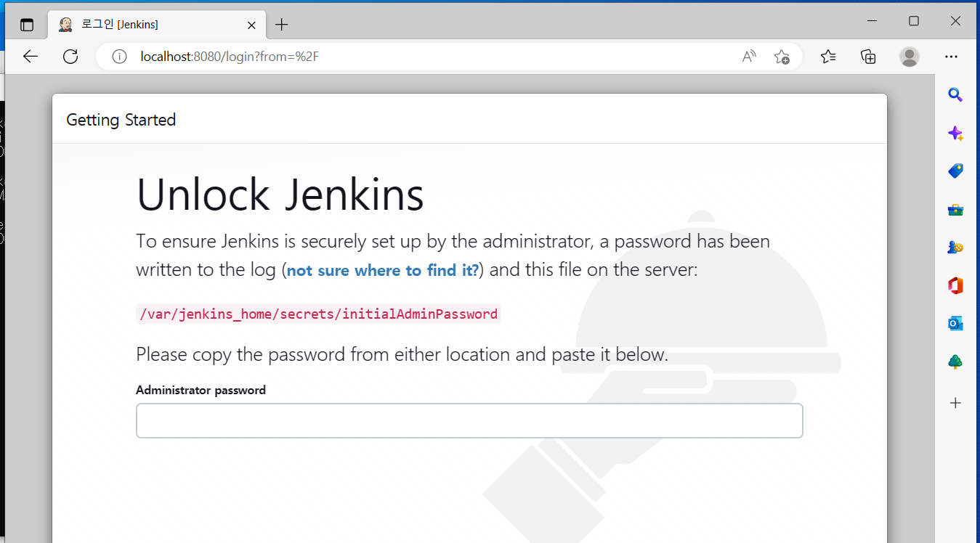
Task: Click 'Please copy the password' instruction text
Action: pos(402,355)
